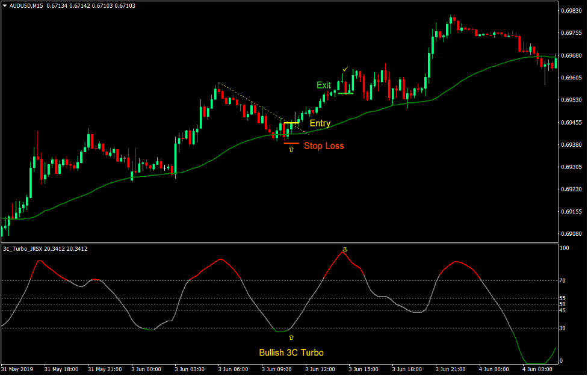Select the 3 Jun 12:00 time label

pos(320,369)
